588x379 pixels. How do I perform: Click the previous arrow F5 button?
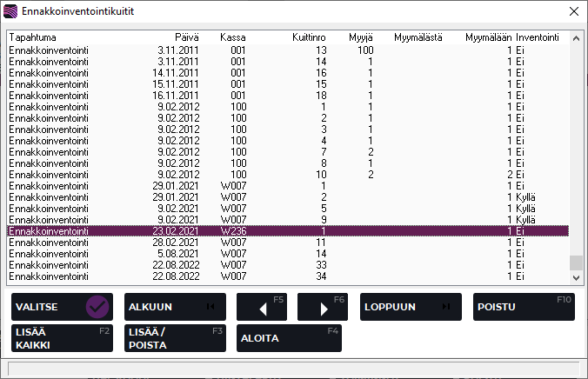(x=262, y=307)
